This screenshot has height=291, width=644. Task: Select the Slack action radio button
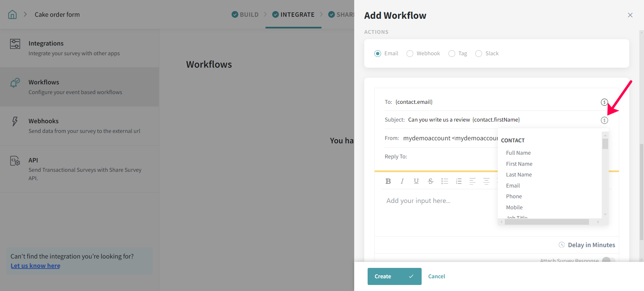[x=479, y=54]
